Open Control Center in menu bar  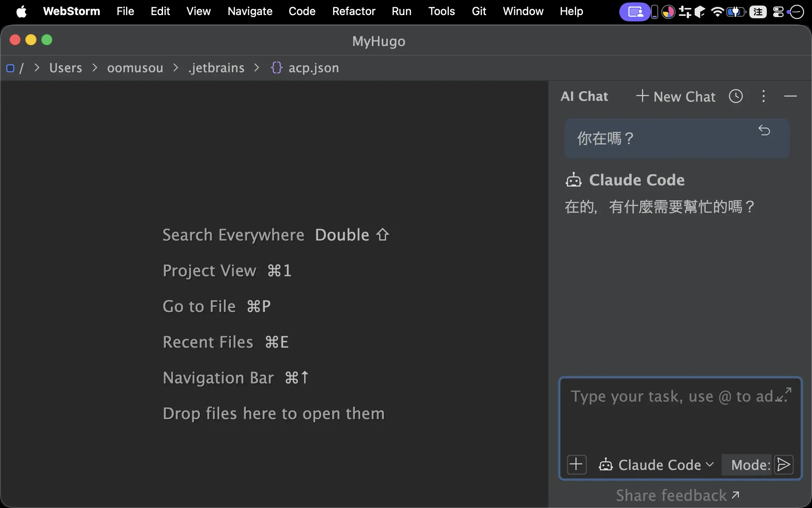[778, 12]
